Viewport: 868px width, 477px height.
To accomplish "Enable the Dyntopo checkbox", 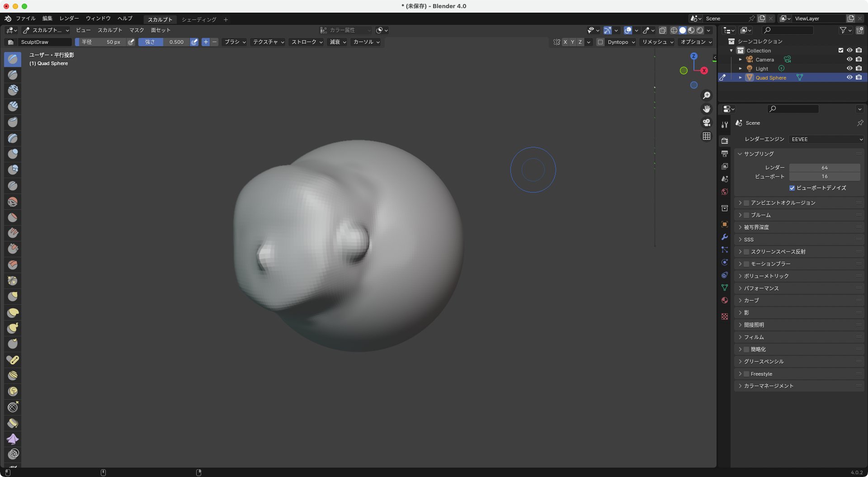I will pyautogui.click(x=600, y=42).
